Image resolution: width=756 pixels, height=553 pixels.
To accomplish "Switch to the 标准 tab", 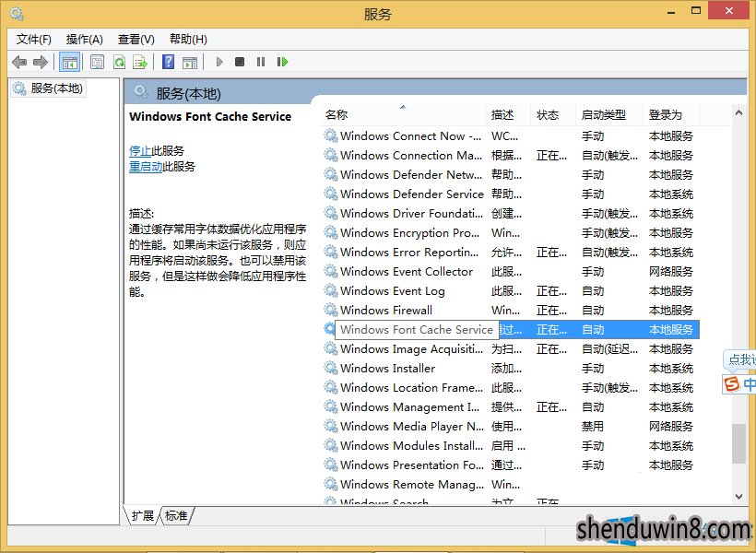I will point(176,515).
